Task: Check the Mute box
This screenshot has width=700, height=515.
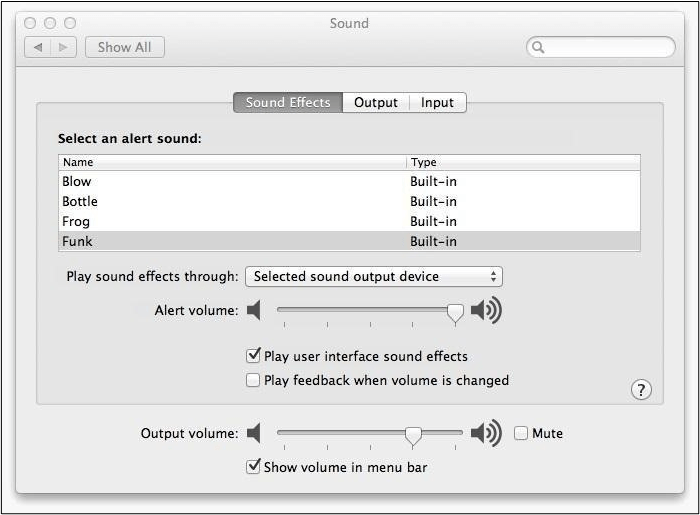Action: pos(521,433)
